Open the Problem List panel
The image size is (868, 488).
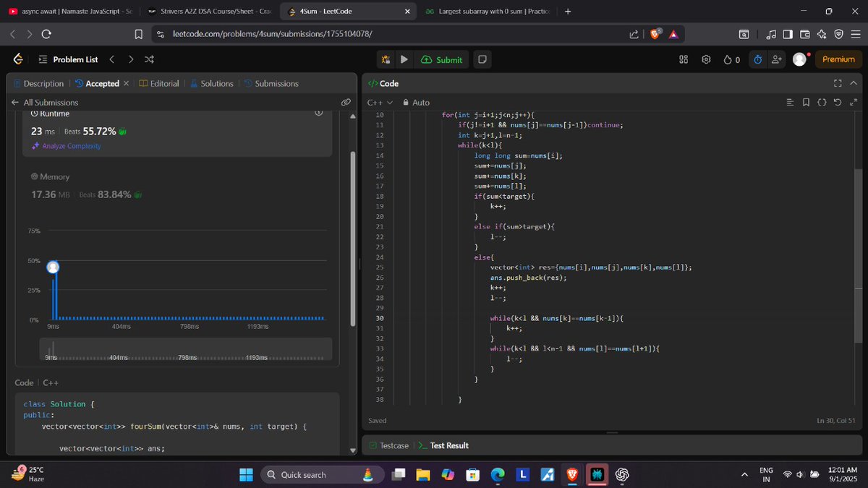click(68, 59)
